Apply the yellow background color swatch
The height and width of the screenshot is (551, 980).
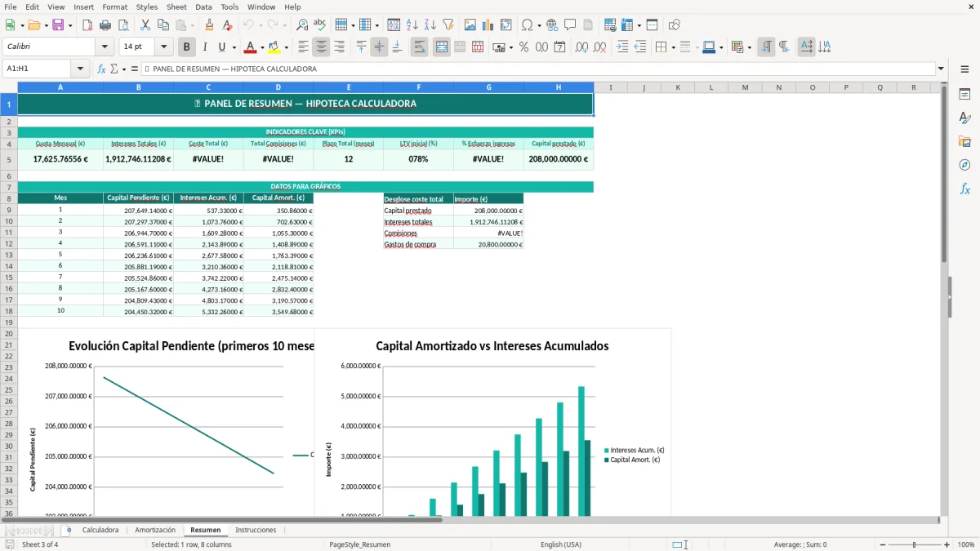[274, 47]
